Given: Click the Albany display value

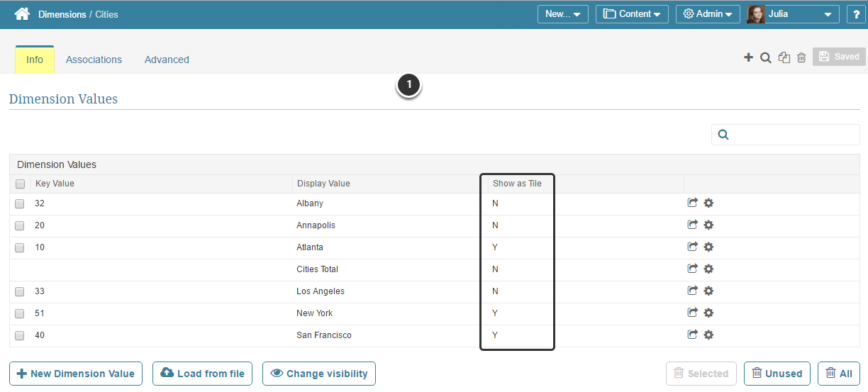Looking at the screenshot, I should pyautogui.click(x=310, y=203).
